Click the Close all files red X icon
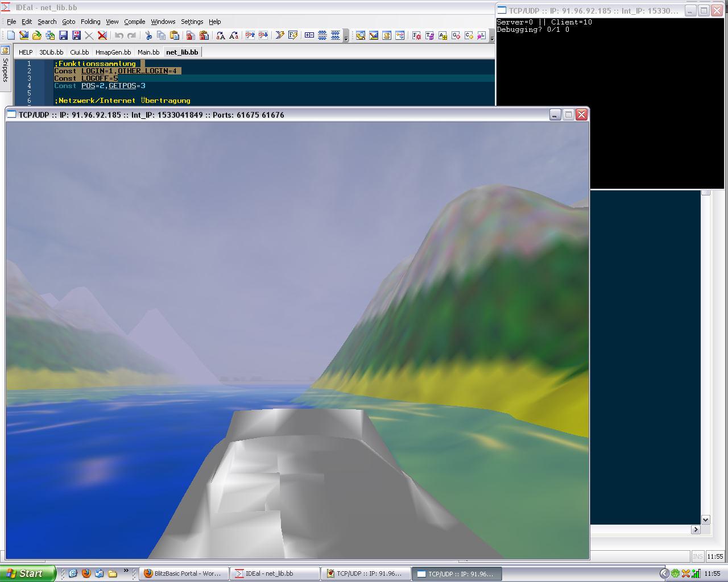The image size is (728, 582). click(102, 35)
